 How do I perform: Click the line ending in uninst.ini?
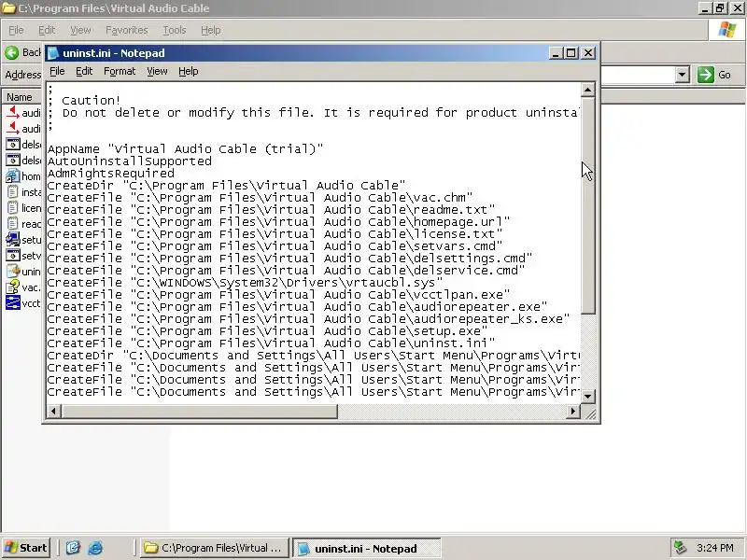271,343
